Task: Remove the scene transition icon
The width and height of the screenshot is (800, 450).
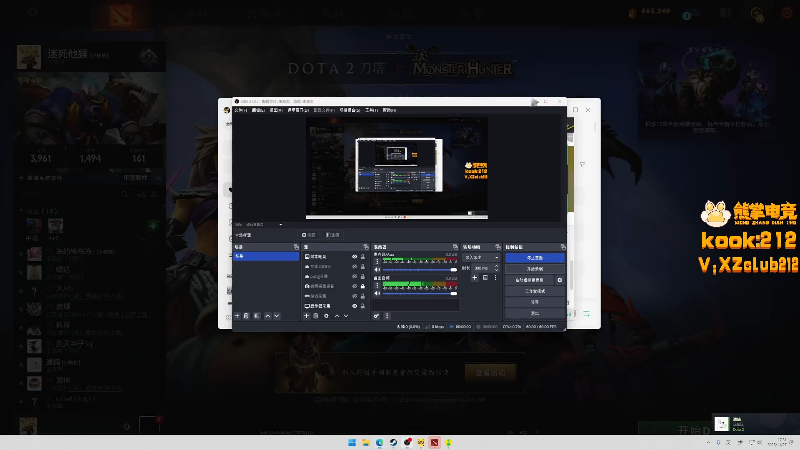Action: coord(485,278)
